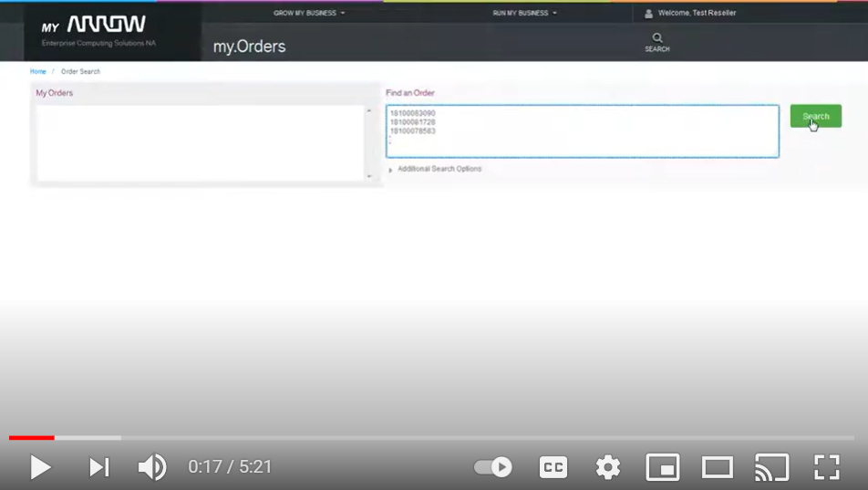The height and width of the screenshot is (490, 868).
Task: Switch to miniplayer mode
Action: 663,467
